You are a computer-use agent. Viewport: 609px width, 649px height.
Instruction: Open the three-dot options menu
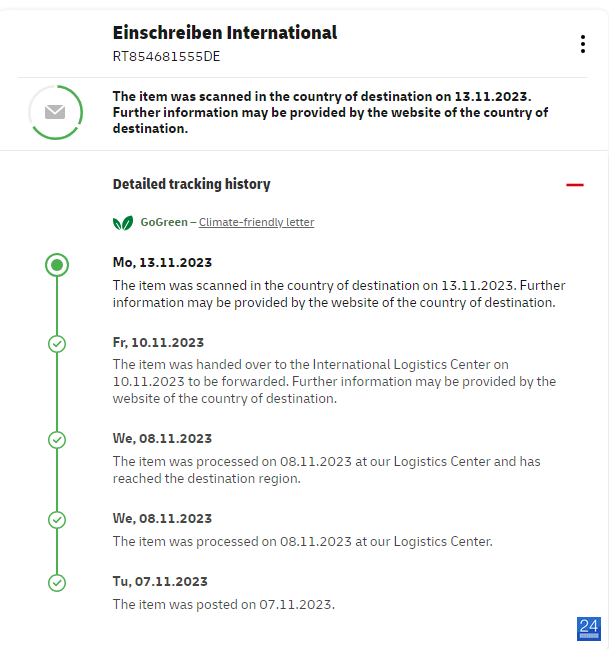[x=583, y=44]
